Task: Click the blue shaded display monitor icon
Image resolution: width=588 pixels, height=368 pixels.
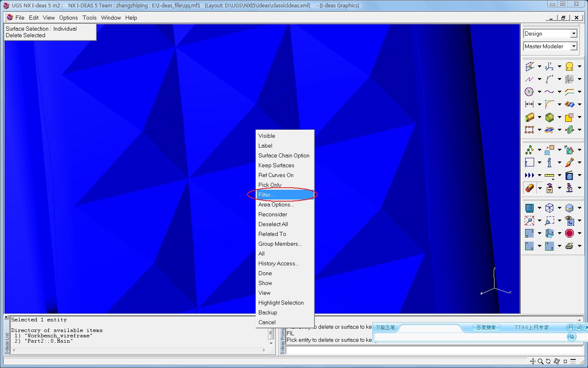Action: point(530,208)
